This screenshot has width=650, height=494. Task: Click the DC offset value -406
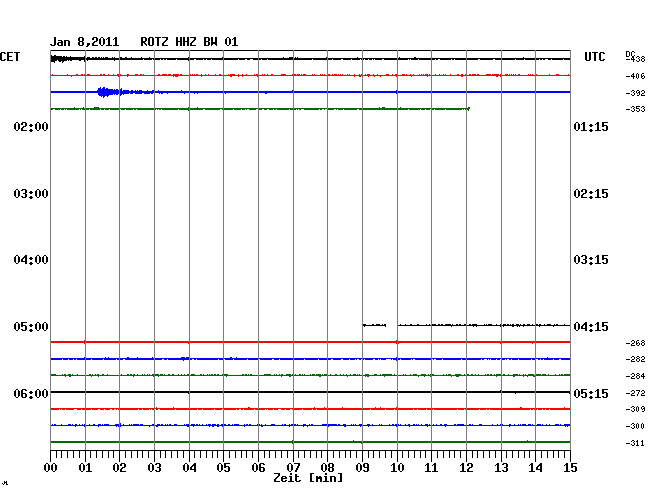click(635, 76)
